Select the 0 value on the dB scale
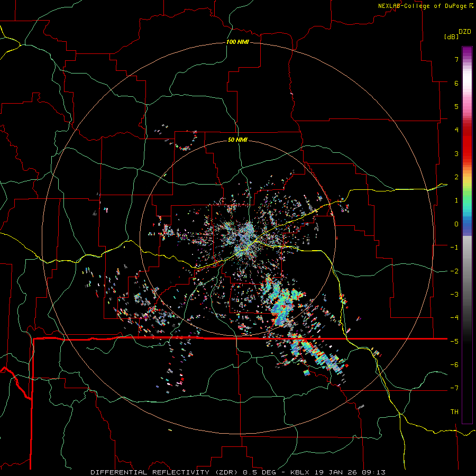This screenshot has height=476, width=476. (x=456, y=224)
